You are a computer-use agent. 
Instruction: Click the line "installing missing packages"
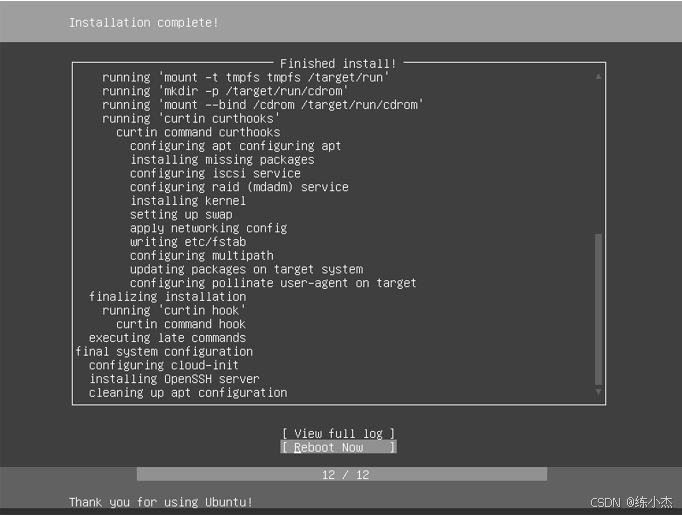[x=222, y=160]
